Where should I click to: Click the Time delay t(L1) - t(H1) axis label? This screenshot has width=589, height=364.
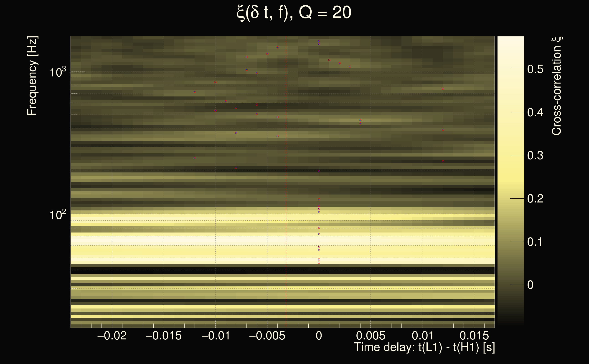(424, 347)
